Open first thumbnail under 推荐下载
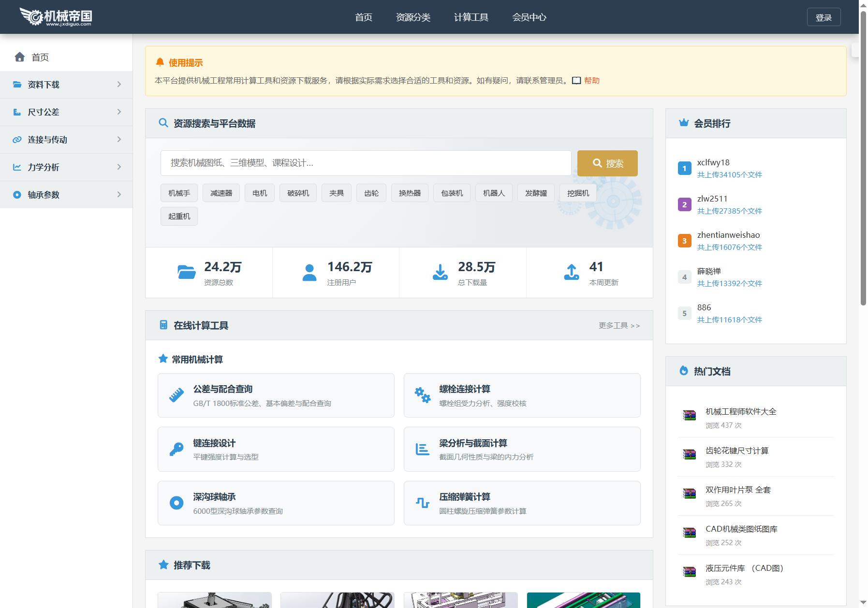Image resolution: width=868 pixels, height=608 pixels. click(x=215, y=600)
